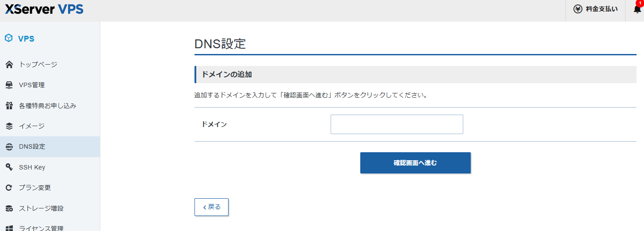
Task: Go to SSH Key menu item
Action: pos(32,167)
